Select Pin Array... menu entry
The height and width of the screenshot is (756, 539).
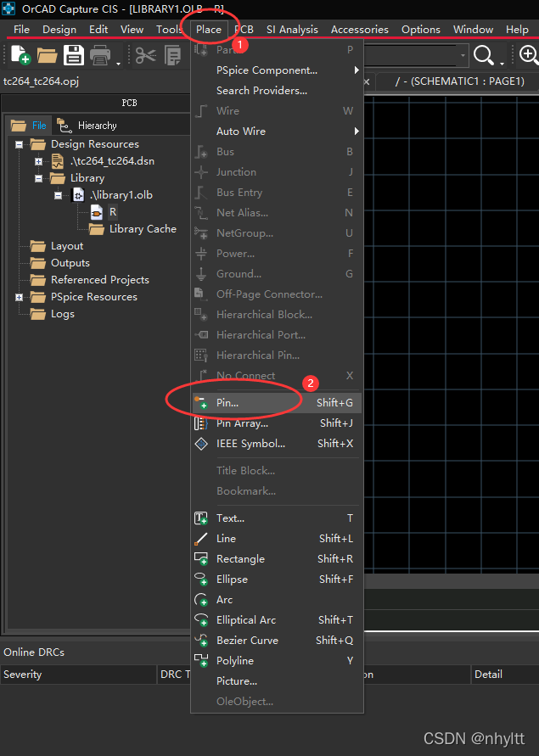pos(242,423)
